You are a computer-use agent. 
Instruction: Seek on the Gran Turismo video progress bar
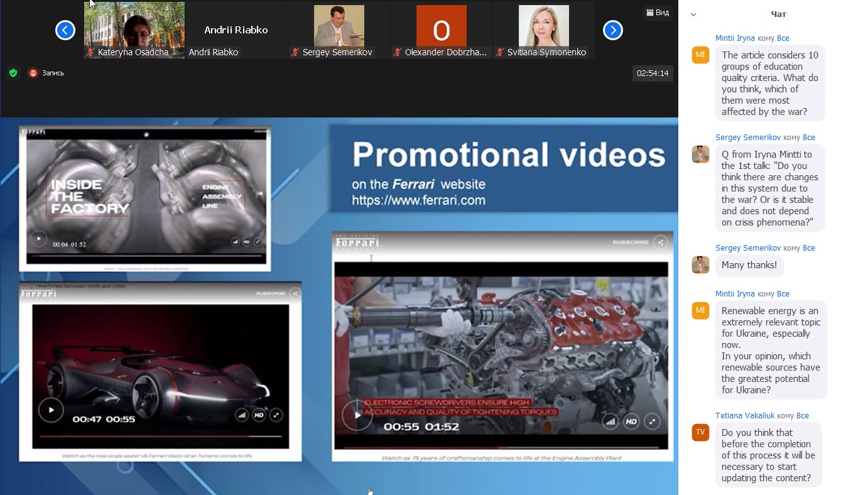click(x=160, y=435)
